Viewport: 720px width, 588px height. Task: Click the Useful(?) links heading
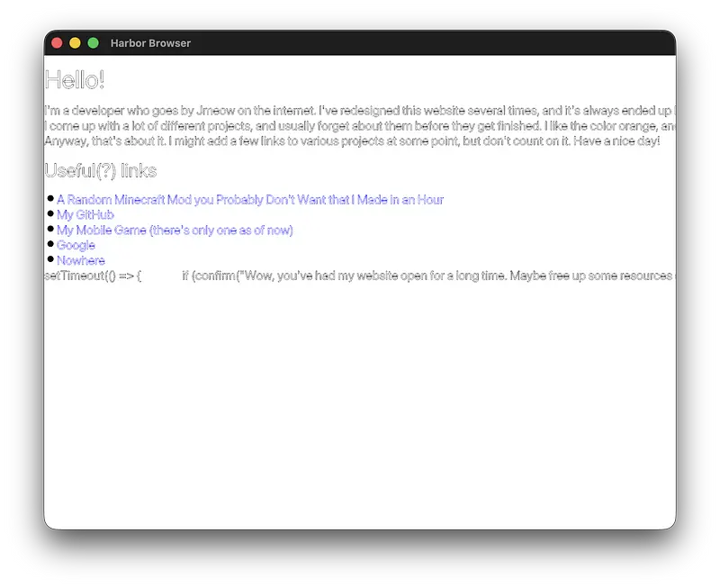(100, 171)
